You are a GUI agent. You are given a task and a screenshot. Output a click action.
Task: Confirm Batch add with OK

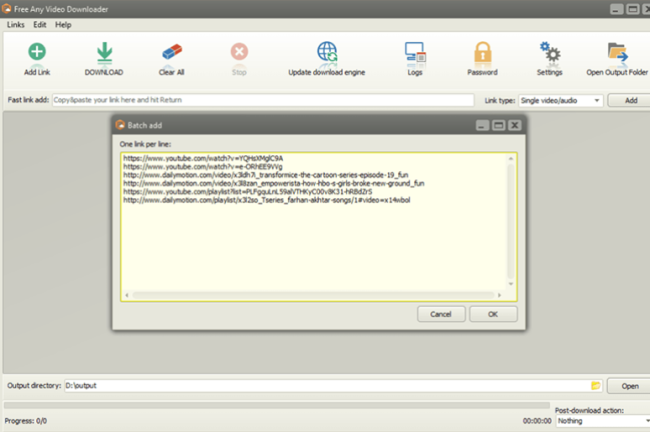coord(493,314)
